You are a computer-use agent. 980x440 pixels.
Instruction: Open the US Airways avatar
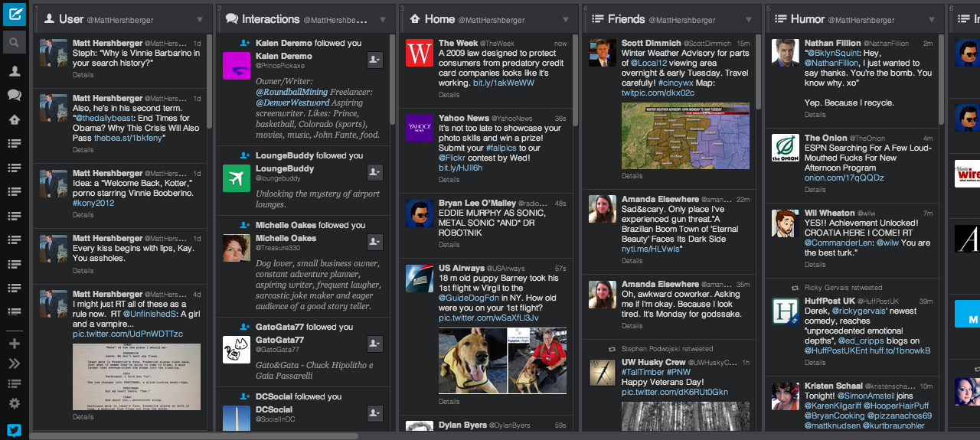coord(420,279)
